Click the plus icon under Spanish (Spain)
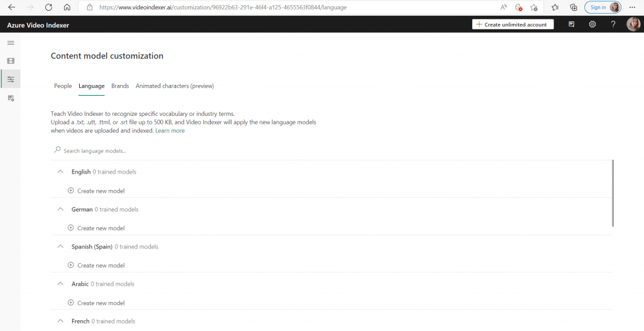The image size is (644, 331). click(70, 265)
